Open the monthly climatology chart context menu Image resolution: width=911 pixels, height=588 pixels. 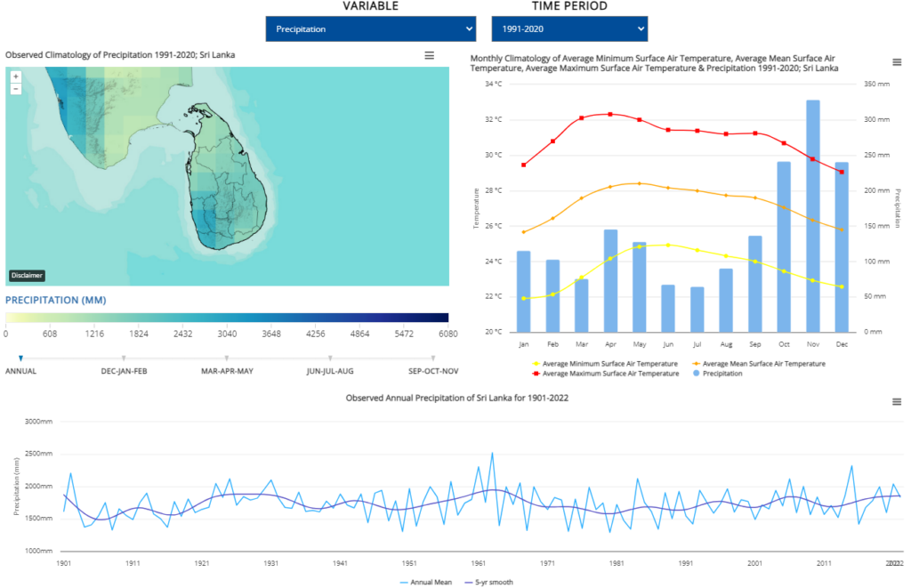[x=897, y=62]
